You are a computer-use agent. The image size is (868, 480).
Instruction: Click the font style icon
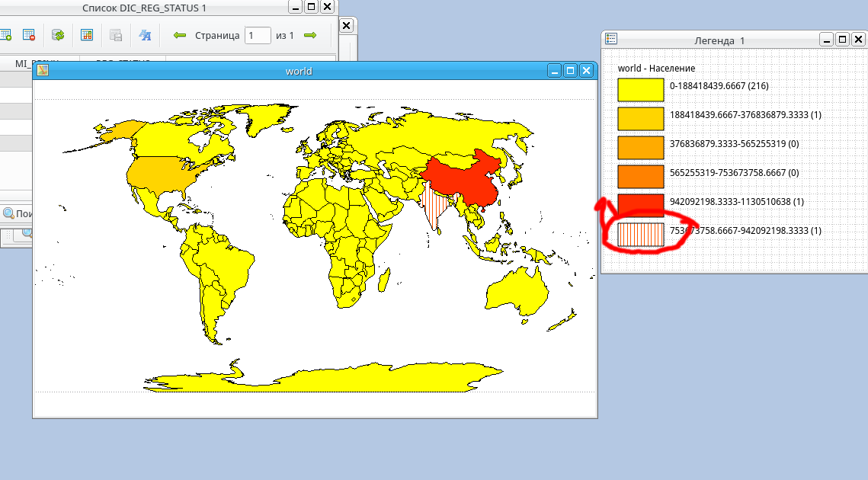(x=145, y=35)
